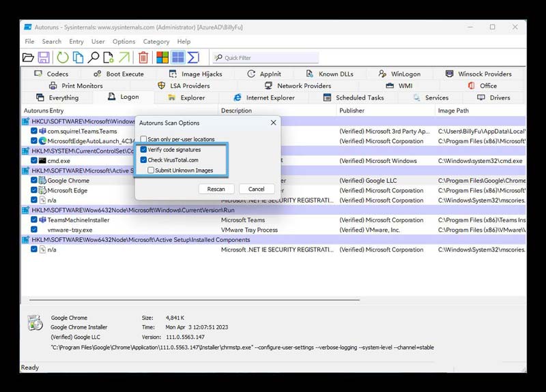546x392 pixels.
Task: Sort by the Autoruns Entry column header
Action: tap(120, 110)
